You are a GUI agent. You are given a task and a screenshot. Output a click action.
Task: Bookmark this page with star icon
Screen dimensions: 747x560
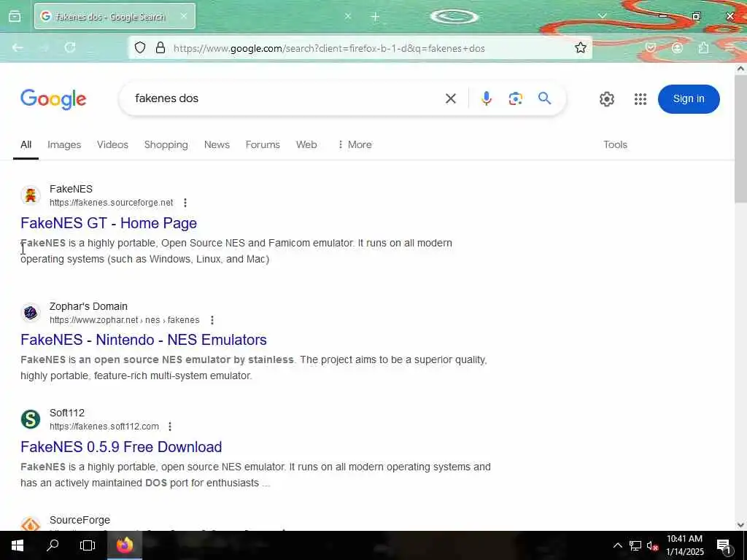pos(580,47)
